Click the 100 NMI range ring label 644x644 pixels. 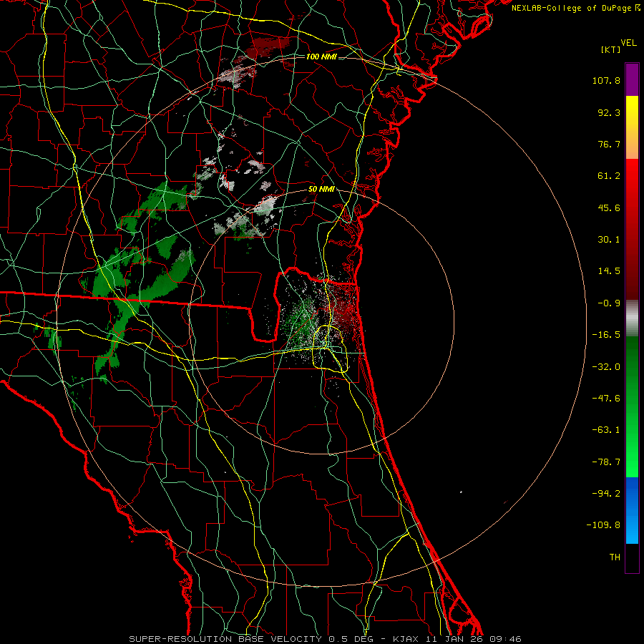[321, 57]
